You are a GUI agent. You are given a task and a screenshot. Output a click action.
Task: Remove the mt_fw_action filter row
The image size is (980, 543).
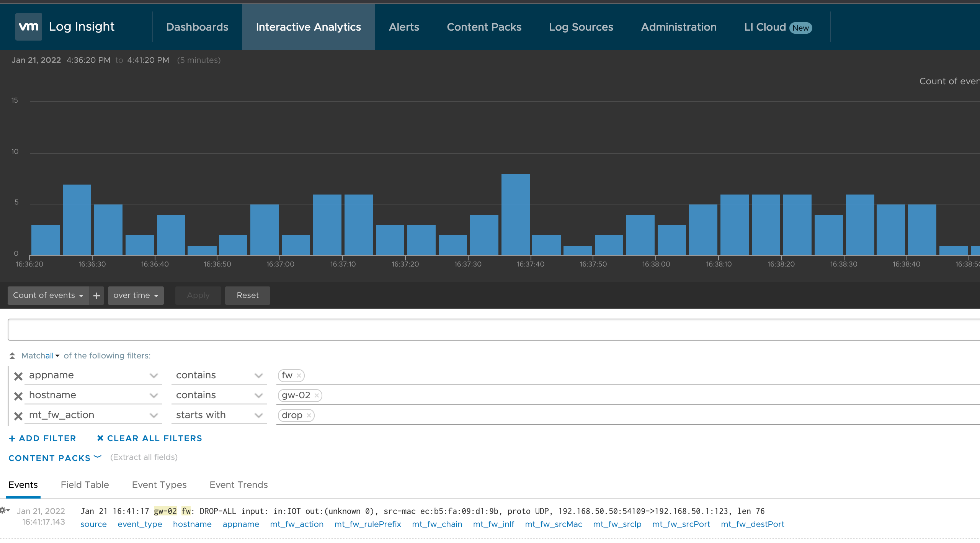pos(18,416)
